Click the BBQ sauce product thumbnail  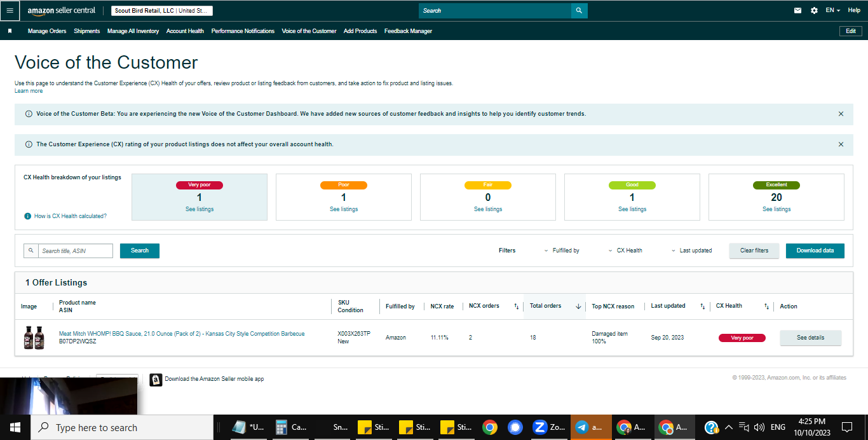click(34, 338)
